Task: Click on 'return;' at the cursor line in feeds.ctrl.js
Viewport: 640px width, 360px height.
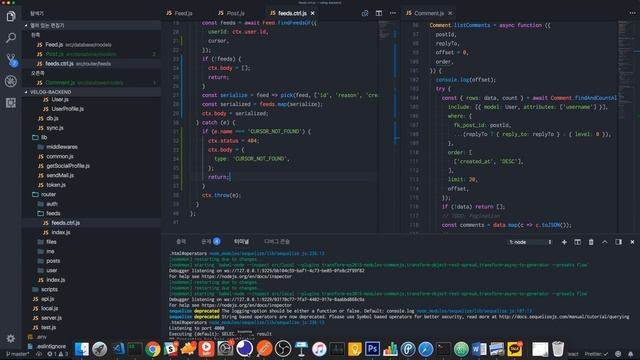Action: tap(219, 177)
